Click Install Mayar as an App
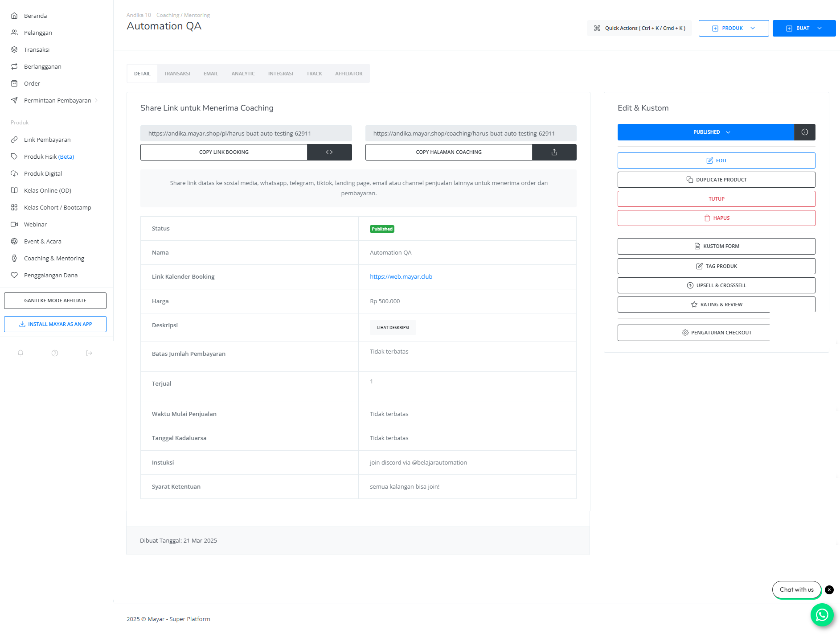This screenshot has width=840, height=634. click(55, 324)
